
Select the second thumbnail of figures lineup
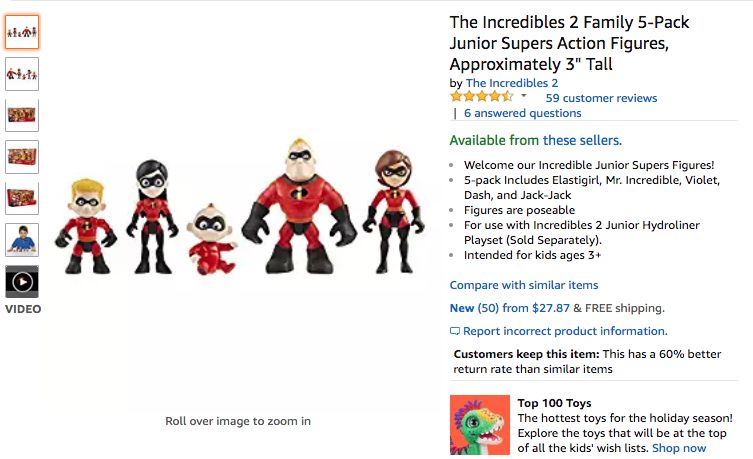tap(22, 73)
